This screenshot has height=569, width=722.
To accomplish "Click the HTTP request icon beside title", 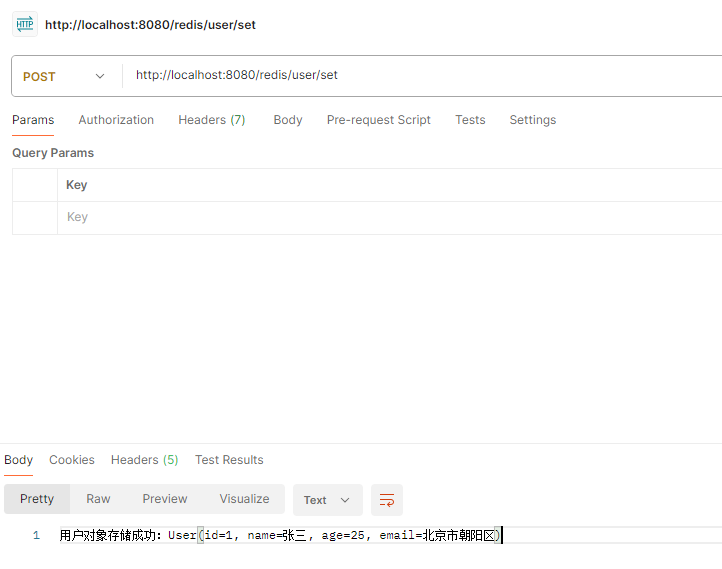I will [25, 24].
